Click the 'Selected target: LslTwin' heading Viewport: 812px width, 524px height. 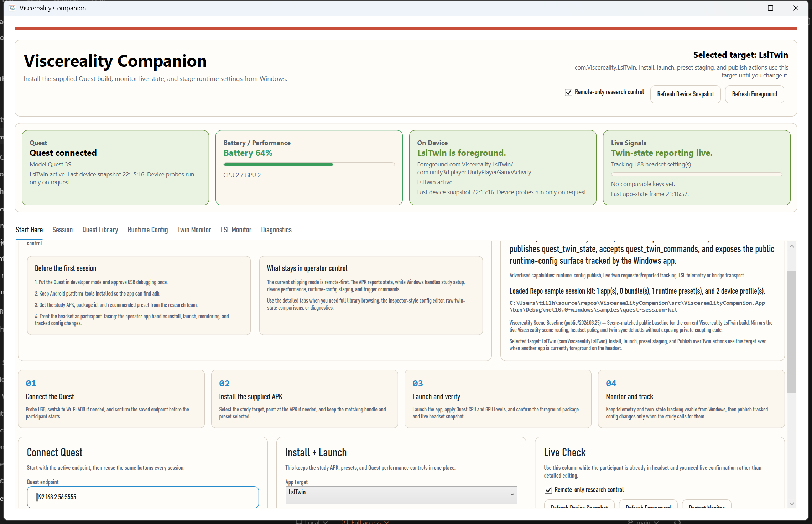point(740,55)
